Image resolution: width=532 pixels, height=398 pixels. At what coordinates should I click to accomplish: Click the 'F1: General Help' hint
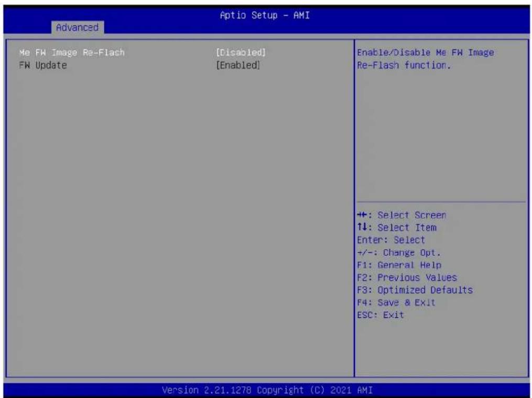click(399, 265)
